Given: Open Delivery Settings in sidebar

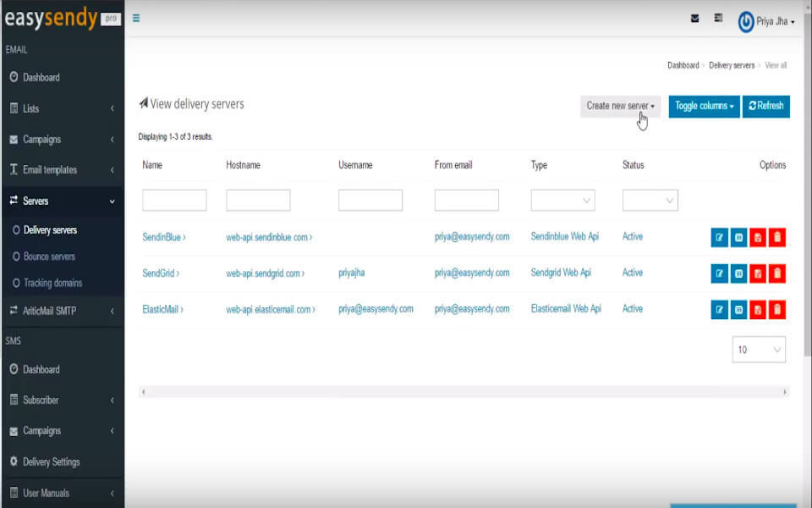Looking at the screenshot, I should 62,462.
